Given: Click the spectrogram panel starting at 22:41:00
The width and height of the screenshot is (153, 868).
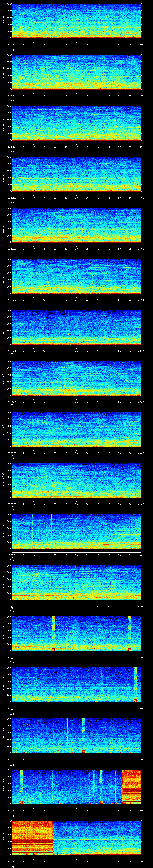Looking at the screenshot, I should (77, 633).
